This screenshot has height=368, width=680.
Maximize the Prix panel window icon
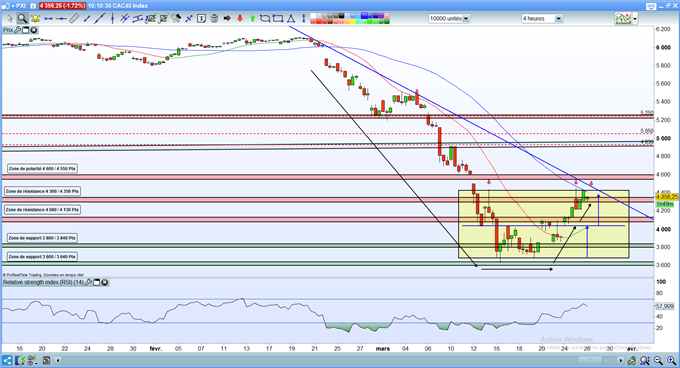tap(26, 30)
